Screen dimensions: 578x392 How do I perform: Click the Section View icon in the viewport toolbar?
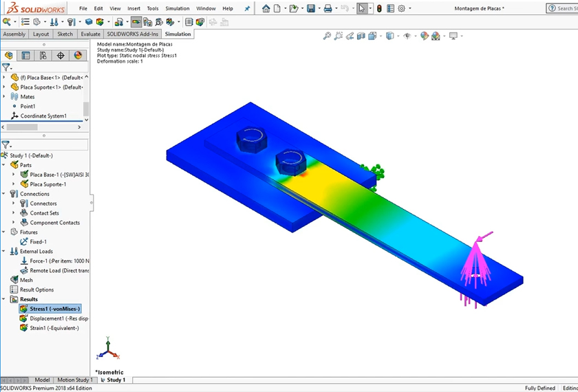(360, 36)
